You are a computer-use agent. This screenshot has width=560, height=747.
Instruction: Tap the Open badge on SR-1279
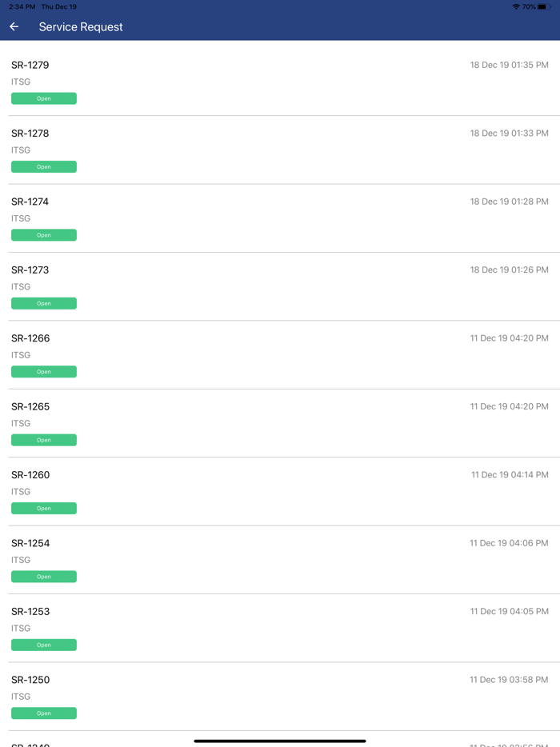[44, 98]
